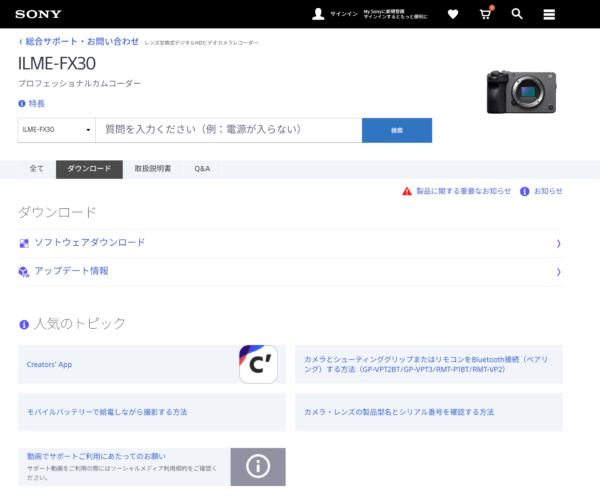
Task: Click the お知らせ info icon
Action: [524, 191]
